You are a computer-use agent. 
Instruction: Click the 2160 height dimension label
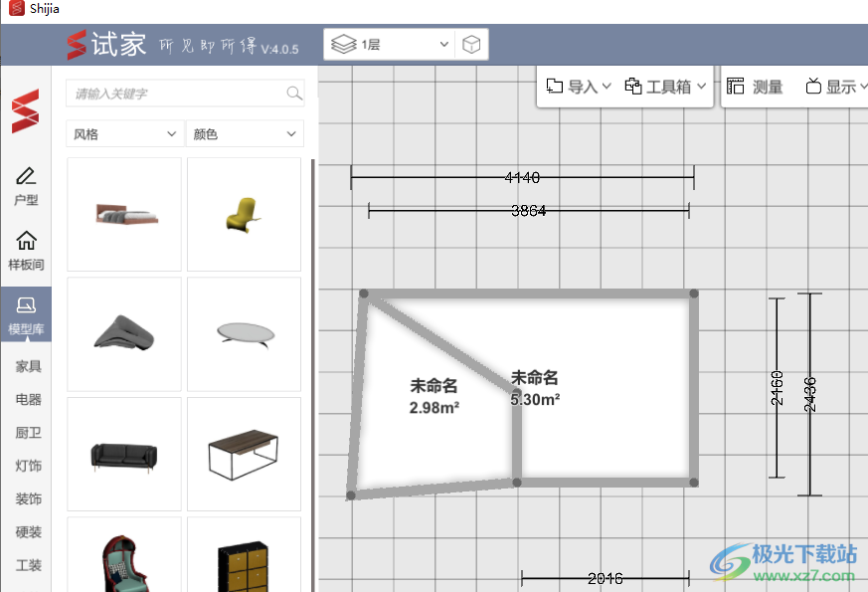pos(778,388)
